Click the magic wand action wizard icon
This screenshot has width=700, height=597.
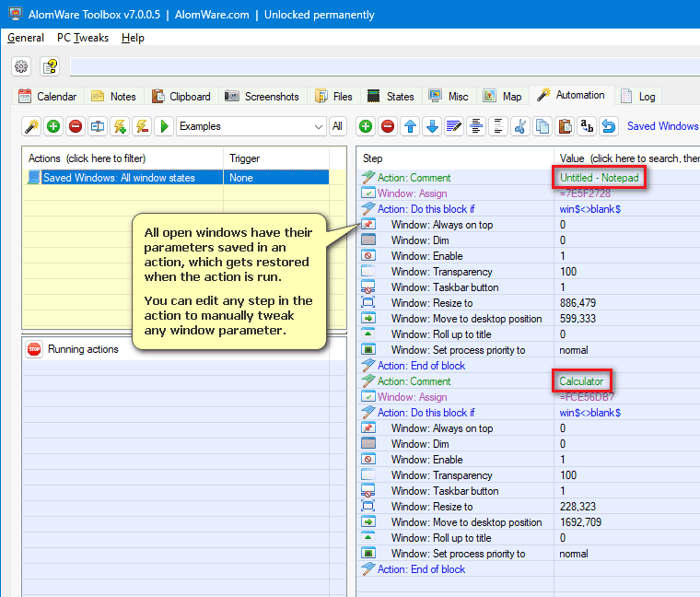[x=31, y=126]
